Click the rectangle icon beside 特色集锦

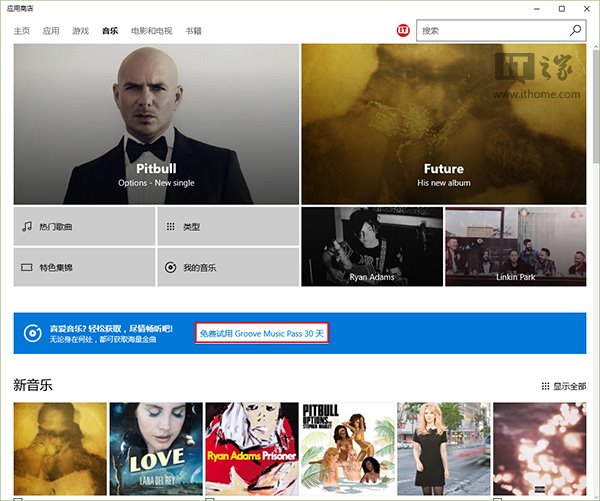click(26, 267)
